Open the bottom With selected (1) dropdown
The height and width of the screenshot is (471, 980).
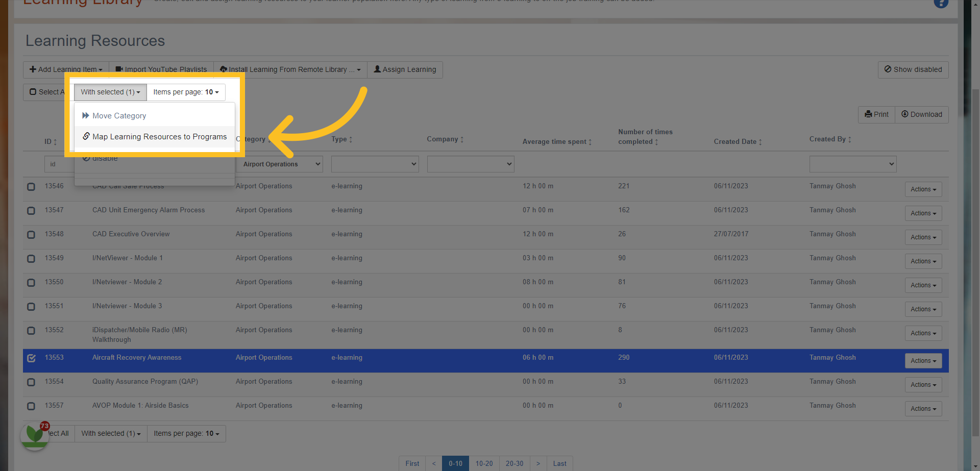(x=111, y=433)
